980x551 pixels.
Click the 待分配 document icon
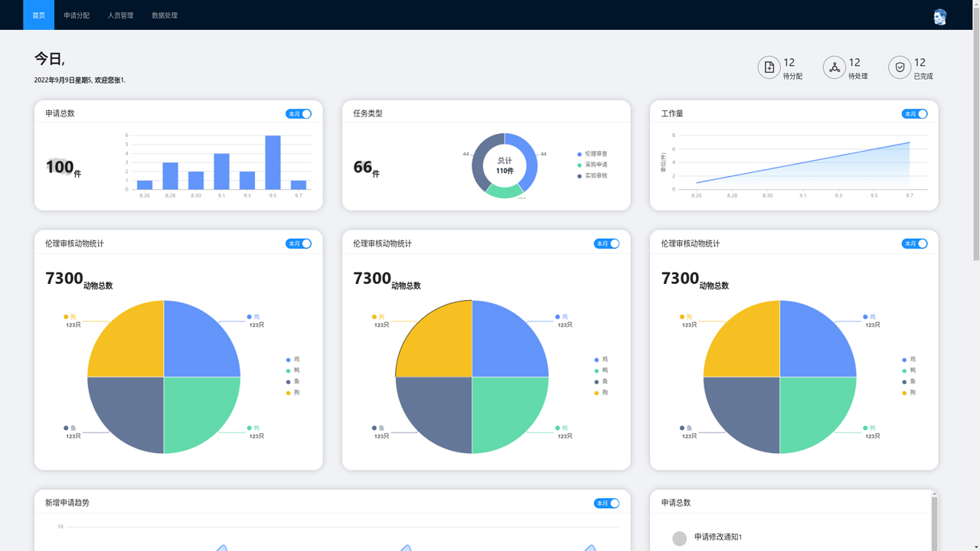coord(769,67)
